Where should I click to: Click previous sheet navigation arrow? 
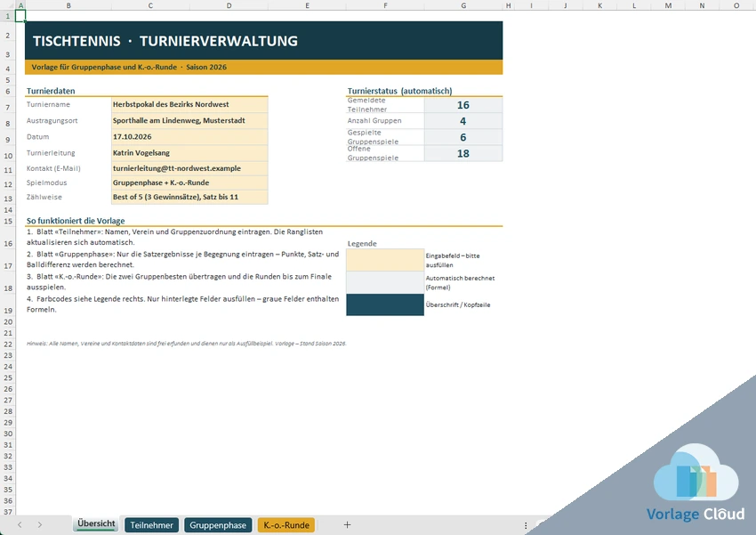20,525
